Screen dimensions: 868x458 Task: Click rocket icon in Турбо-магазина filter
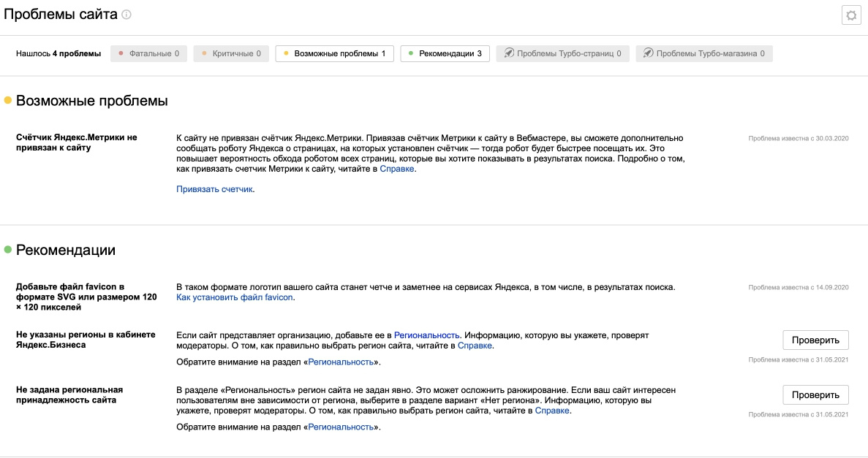(x=648, y=53)
